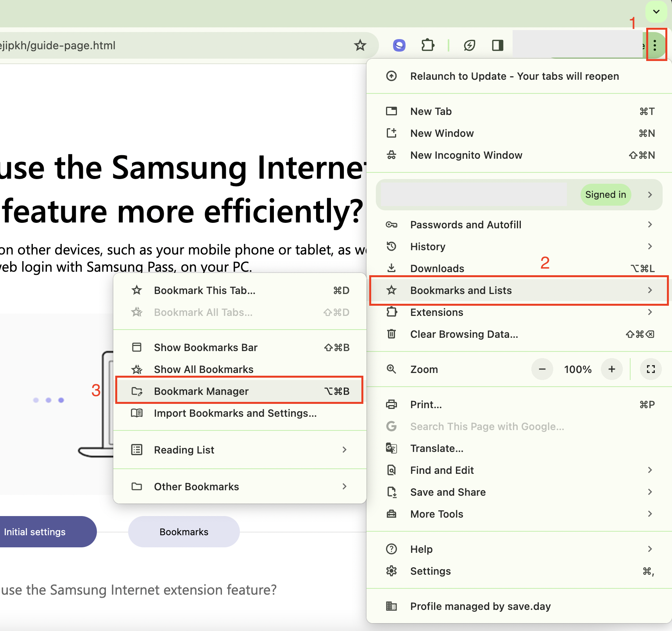The width and height of the screenshot is (672, 631).
Task: Click the Print printer icon
Action: [x=391, y=404]
